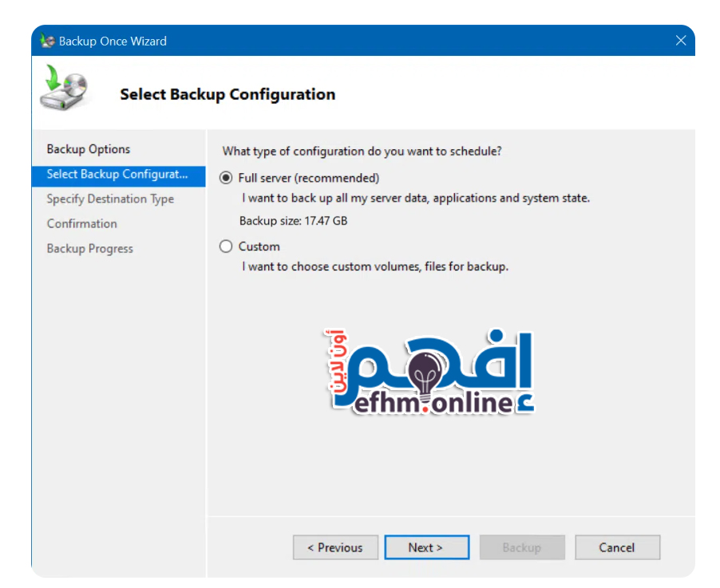Cancel the backup wizard

[616, 547]
